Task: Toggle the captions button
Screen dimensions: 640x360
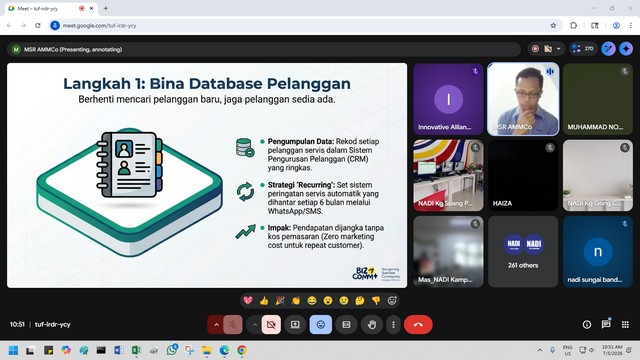Action: (346, 324)
